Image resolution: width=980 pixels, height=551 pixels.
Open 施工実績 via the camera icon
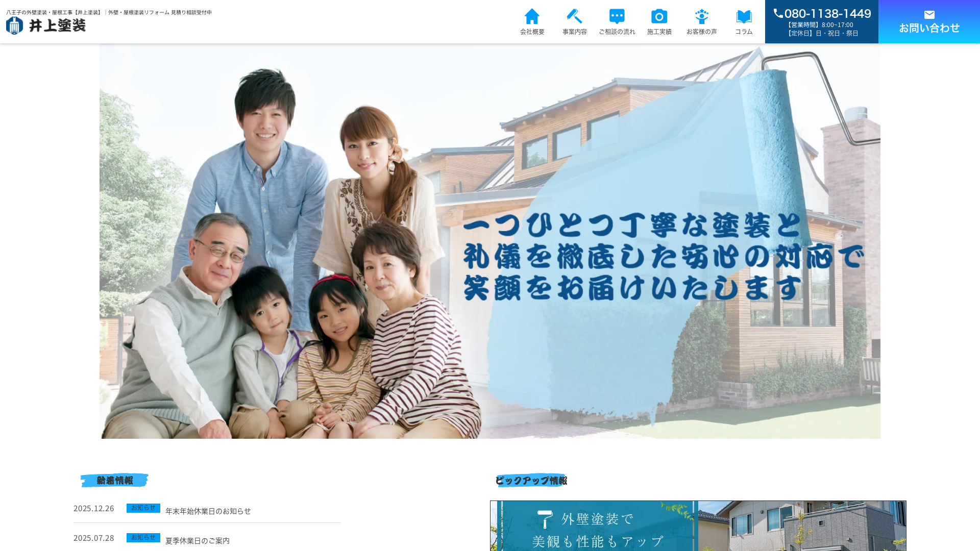pyautogui.click(x=659, y=15)
